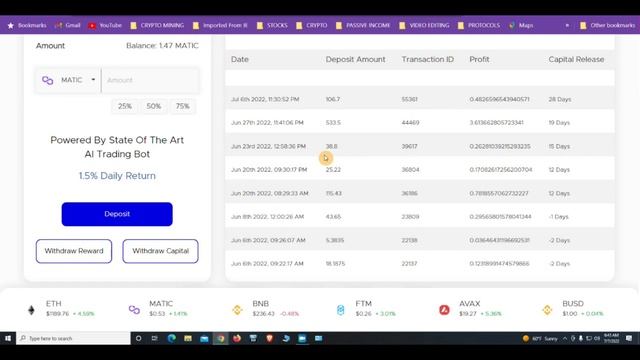Expand the bookmarks bar overflow chevron

tap(567, 25)
